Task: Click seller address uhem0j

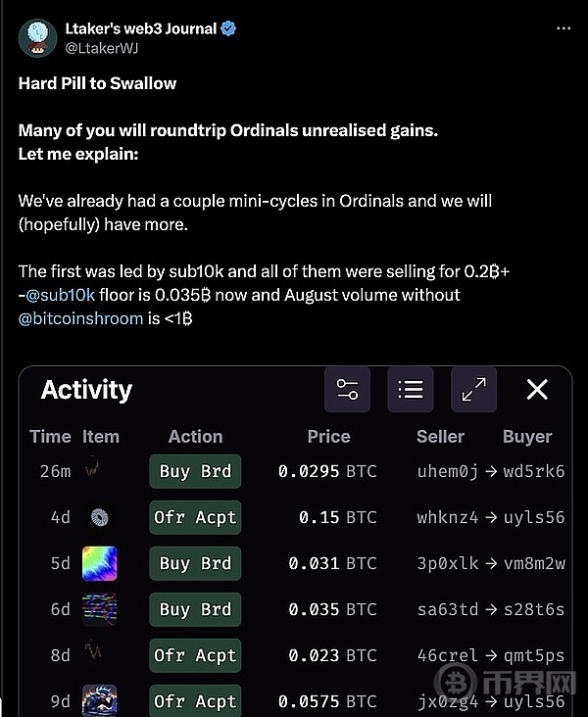Action: pos(448,471)
